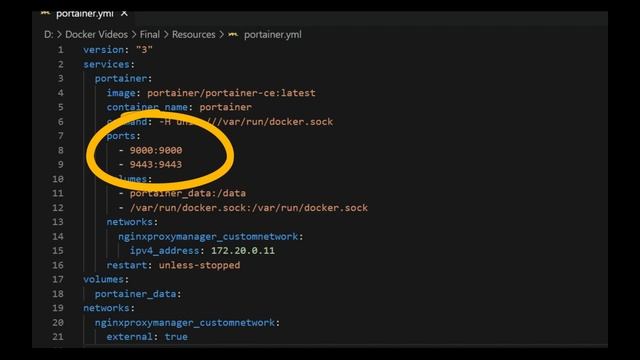The height and width of the screenshot is (360, 640).
Task: Close the portainer.yml tab
Action: pos(124,13)
